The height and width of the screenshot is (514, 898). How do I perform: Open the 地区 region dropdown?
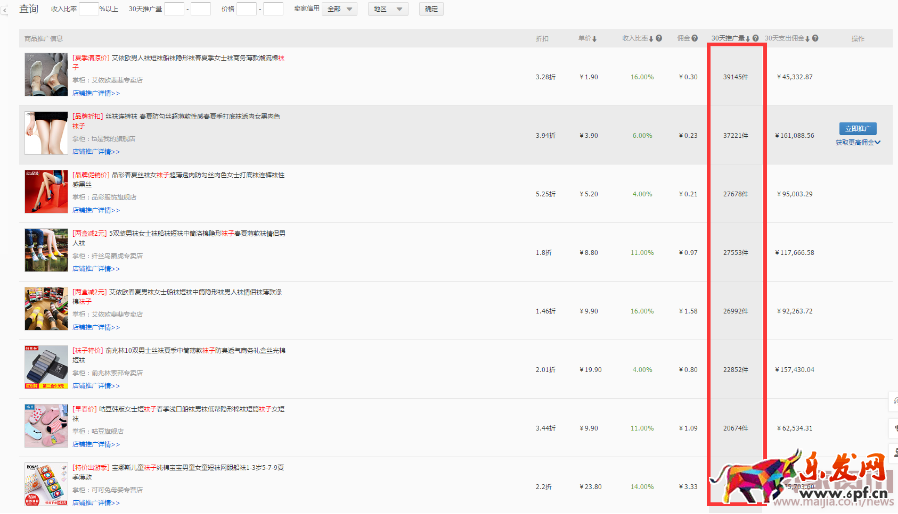tap(387, 9)
